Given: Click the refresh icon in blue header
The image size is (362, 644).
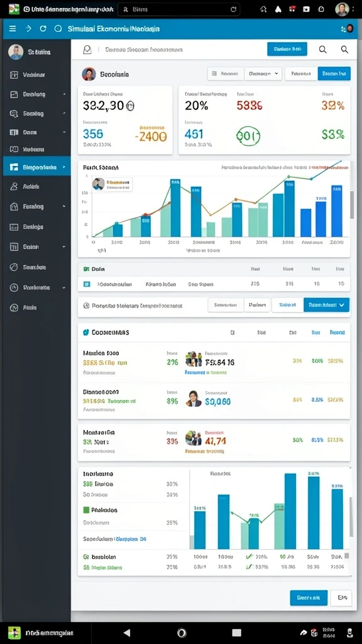Looking at the screenshot, I should click(43, 29).
